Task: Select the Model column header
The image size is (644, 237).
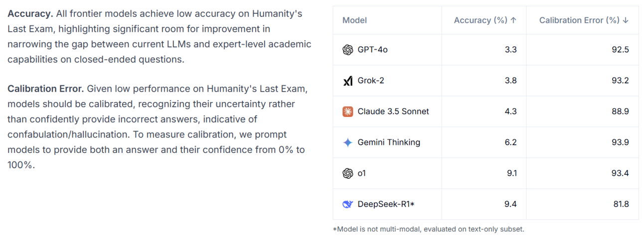Action: point(354,20)
